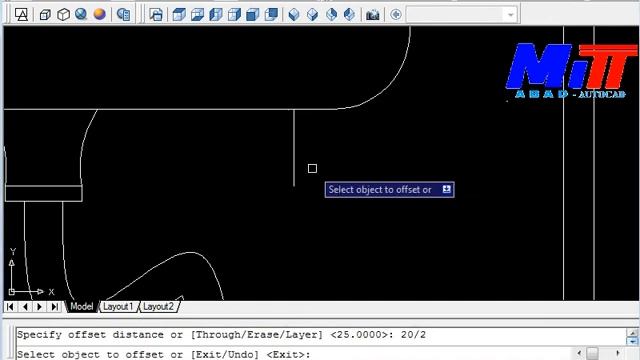Jump to the first layout tab

(x=10, y=307)
